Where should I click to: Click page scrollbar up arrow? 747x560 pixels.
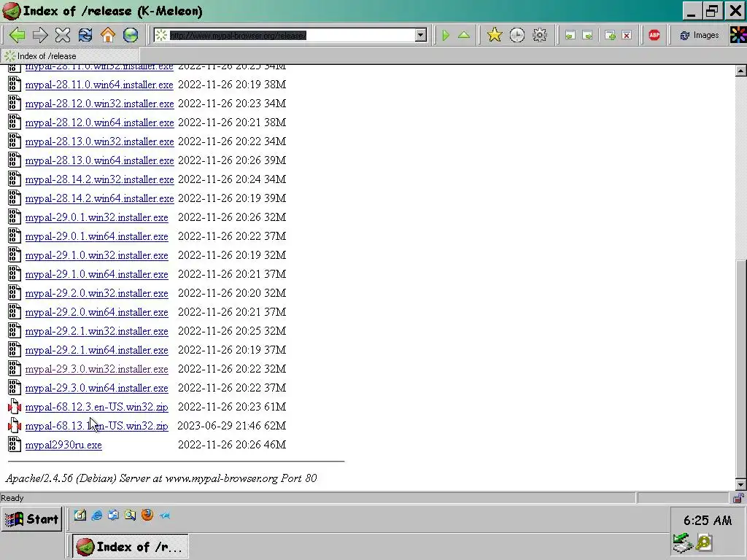pyautogui.click(x=741, y=71)
